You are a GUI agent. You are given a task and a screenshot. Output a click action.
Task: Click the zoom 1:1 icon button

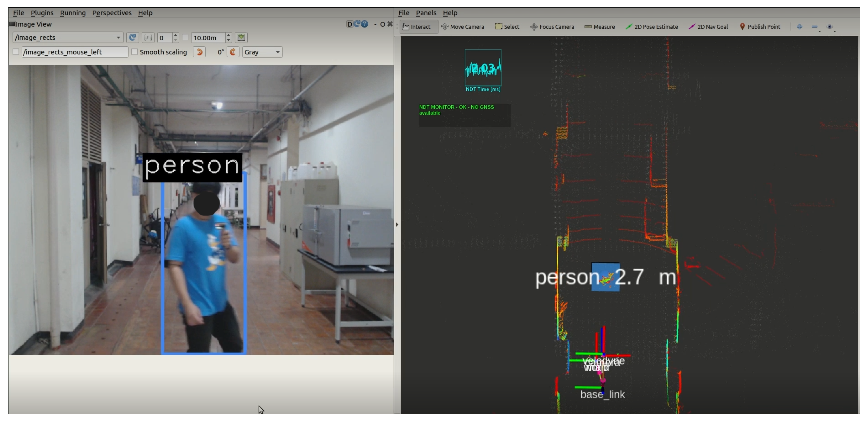click(x=148, y=37)
